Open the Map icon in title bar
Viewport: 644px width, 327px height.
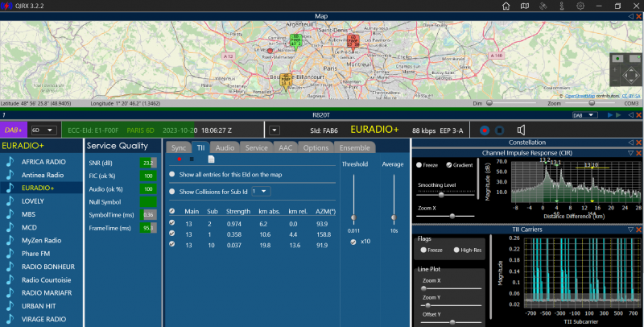pyautogui.click(x=525, y=6)
